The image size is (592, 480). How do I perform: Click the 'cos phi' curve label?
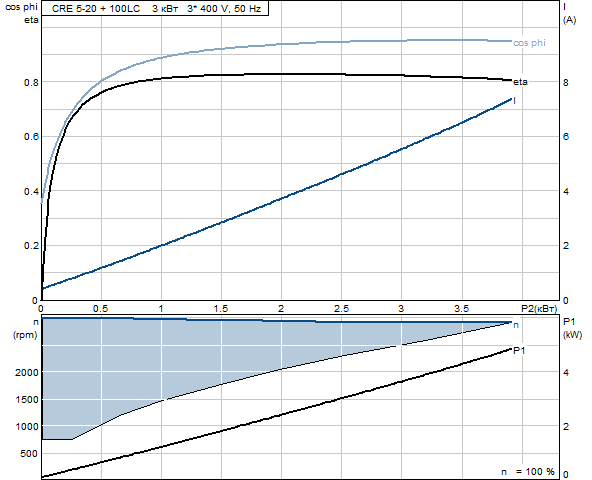tap(529, 43)
